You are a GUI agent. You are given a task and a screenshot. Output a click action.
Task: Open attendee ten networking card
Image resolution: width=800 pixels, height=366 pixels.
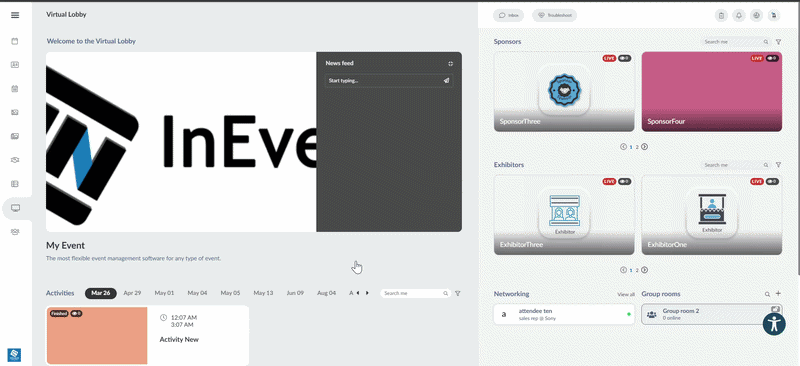coord(564,314)
